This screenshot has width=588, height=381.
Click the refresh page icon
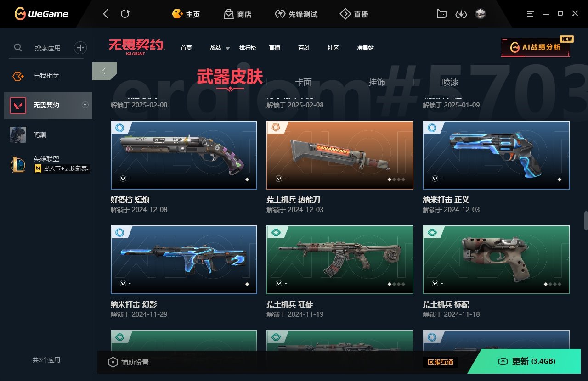pyautogui.click(x=125, y=14)
